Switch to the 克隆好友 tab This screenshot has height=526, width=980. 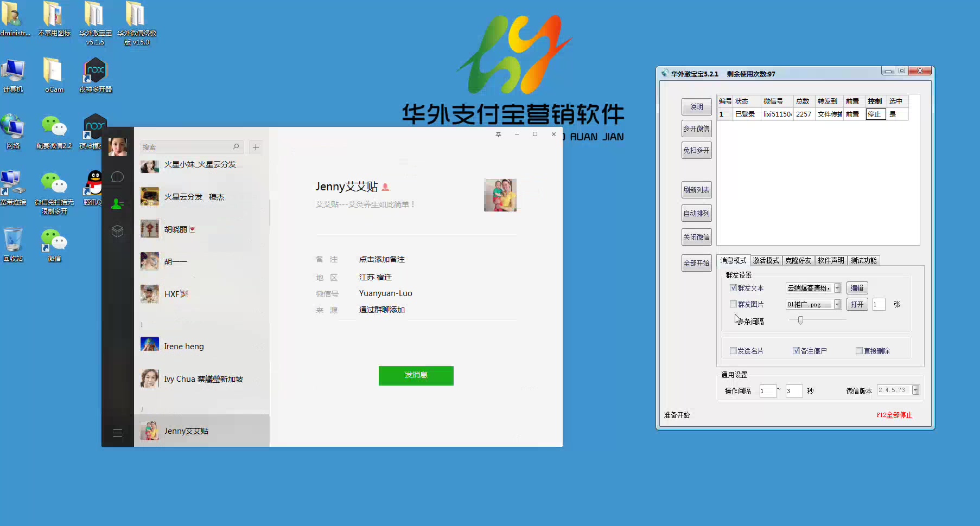(798, 260)
